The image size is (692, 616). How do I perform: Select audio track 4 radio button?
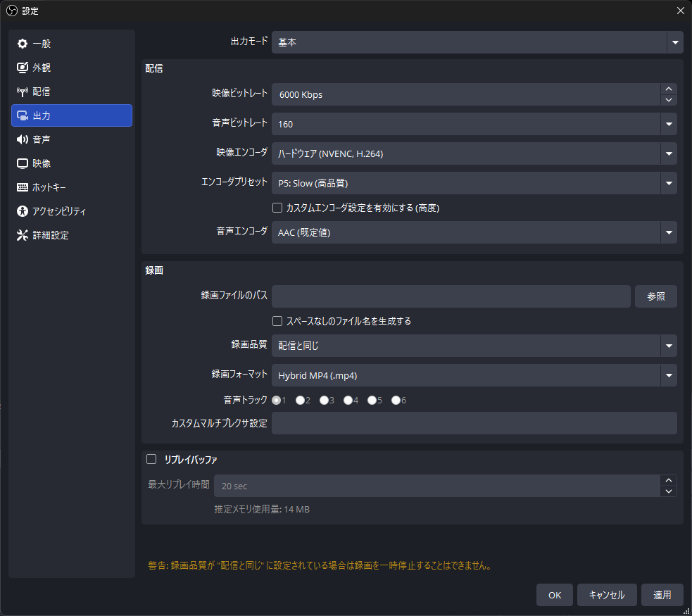(x=348, y=400)
